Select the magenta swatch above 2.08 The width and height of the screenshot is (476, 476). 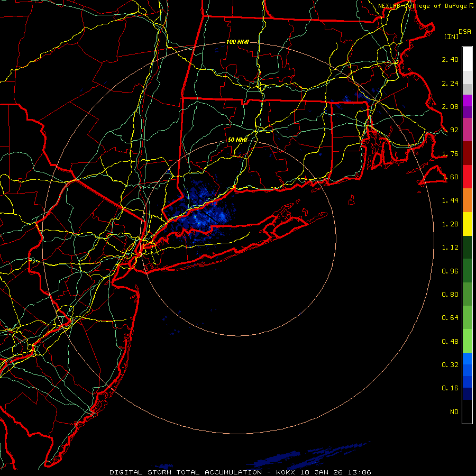[467, 100]
